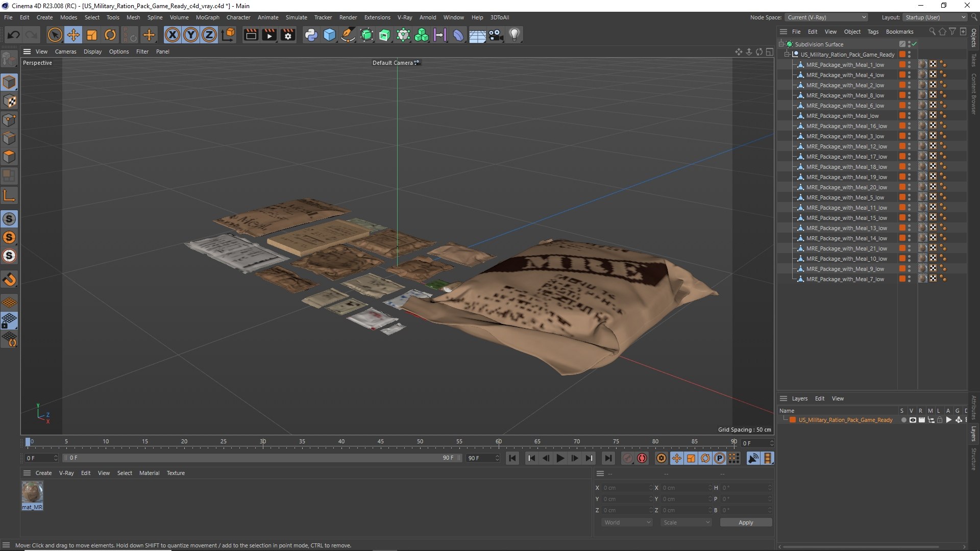Screen dimensions: 980x551
Task: Select Texture mode in left toolbar
Action: coord(9,101)
